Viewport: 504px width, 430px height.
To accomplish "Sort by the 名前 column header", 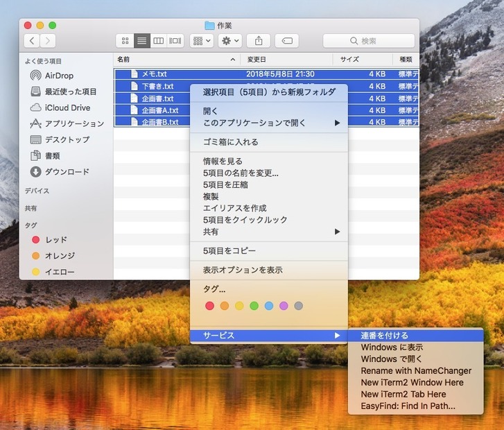I will click(177, 60).
